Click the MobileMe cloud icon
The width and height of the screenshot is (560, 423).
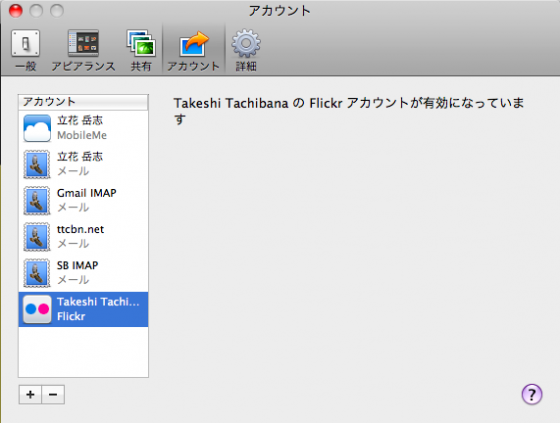[37, 128]
